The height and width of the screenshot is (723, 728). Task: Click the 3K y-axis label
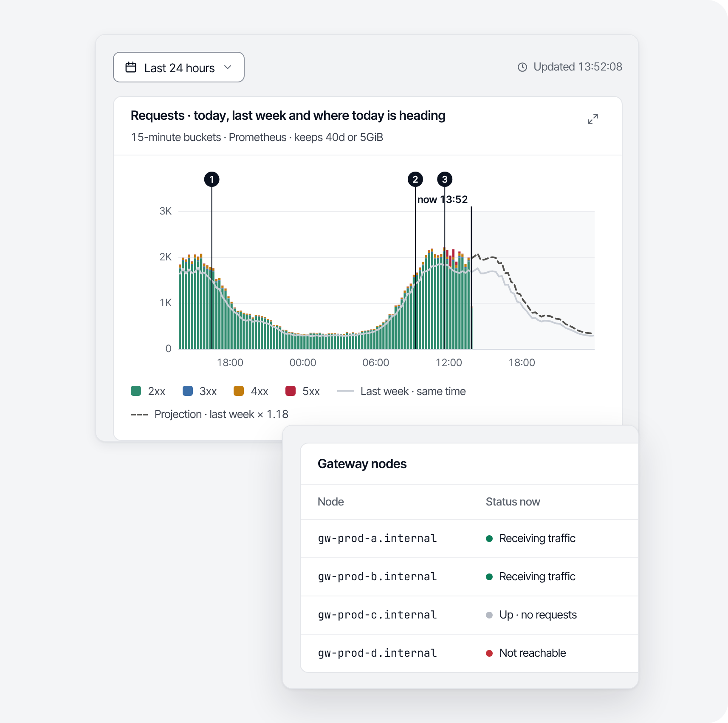(166, 211)
